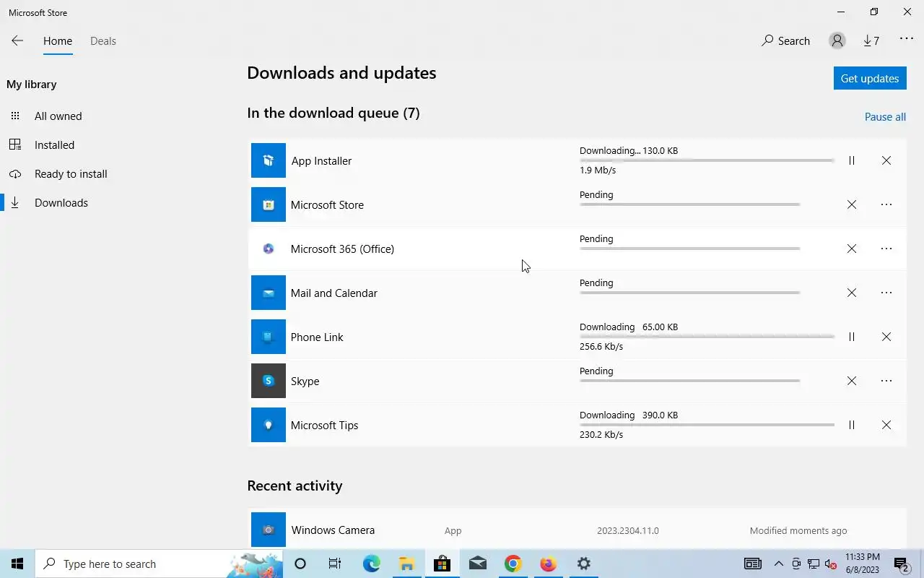Open the See more menu in header
Screen dimensions: 924x578
[907, 39]
